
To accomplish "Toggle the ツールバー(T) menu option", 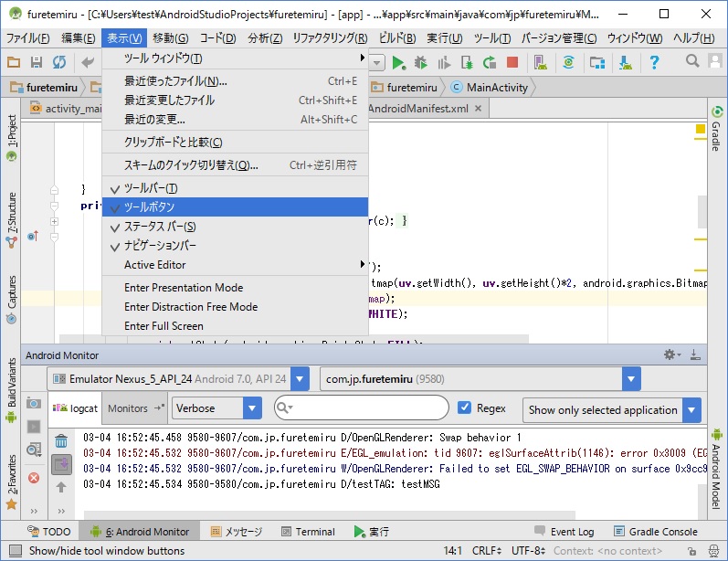I will [x=235, y=188].
